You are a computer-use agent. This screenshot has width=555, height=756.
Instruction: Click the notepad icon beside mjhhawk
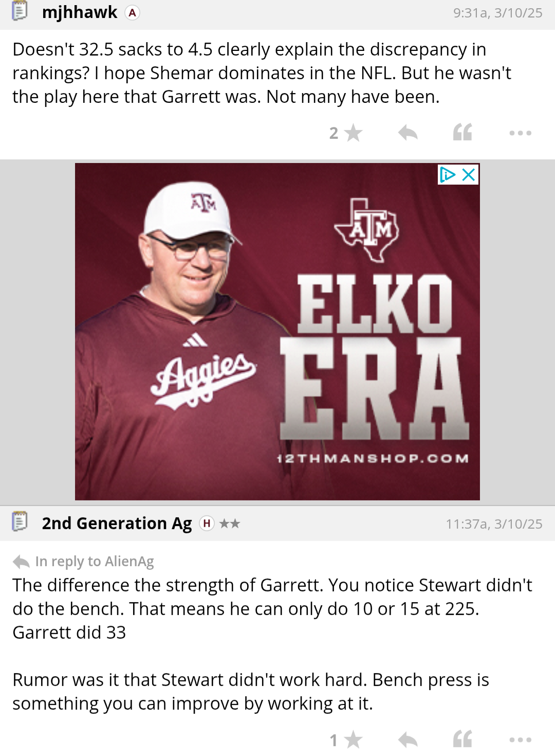[x=20, y=11]
